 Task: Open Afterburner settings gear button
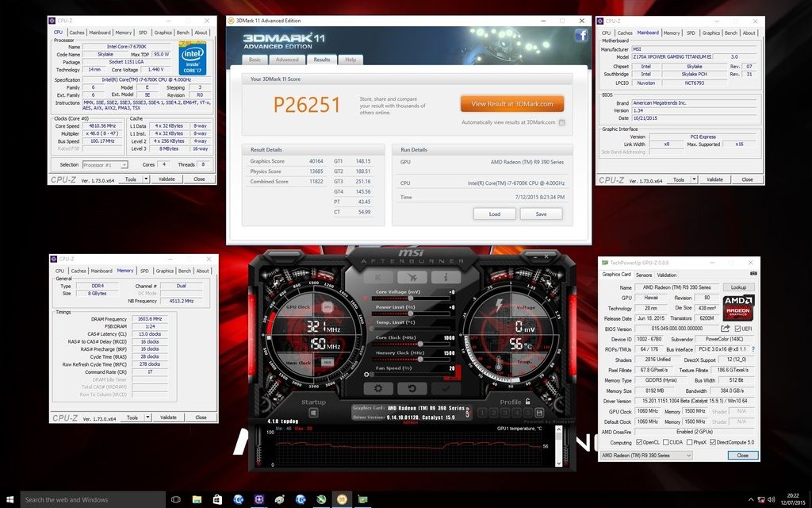point(378,388)
